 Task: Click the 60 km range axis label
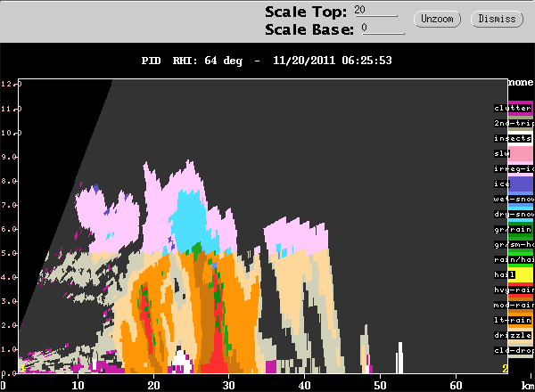click(456, 386)
